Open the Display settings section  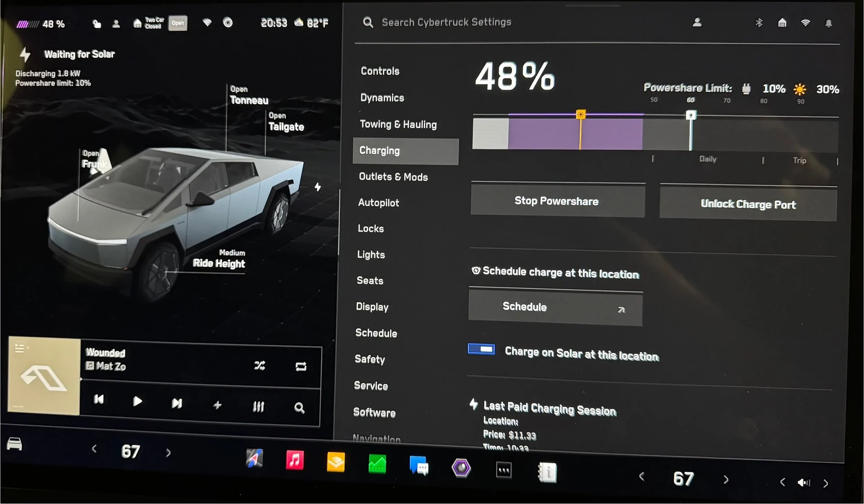[372, 307]
